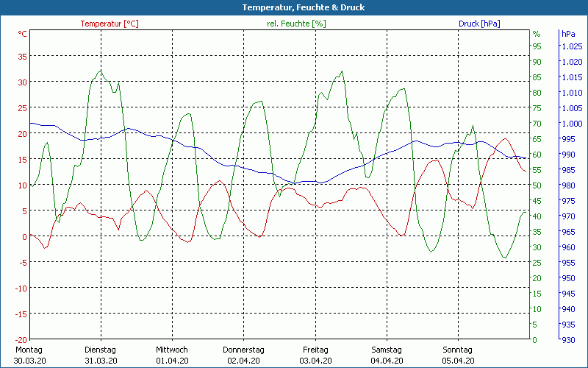Click the '935' pressure axis value
Viewport: 588px width, 368px height.
[568, 324]
